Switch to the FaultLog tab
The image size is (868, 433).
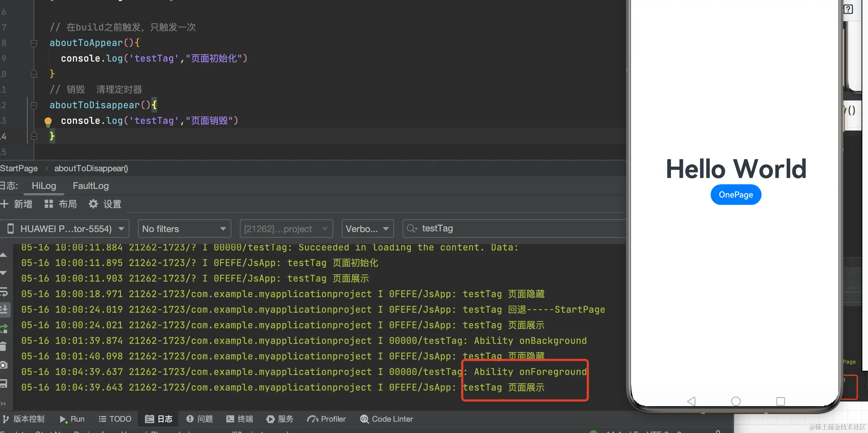pyautogui.click(x=91, y=186)
